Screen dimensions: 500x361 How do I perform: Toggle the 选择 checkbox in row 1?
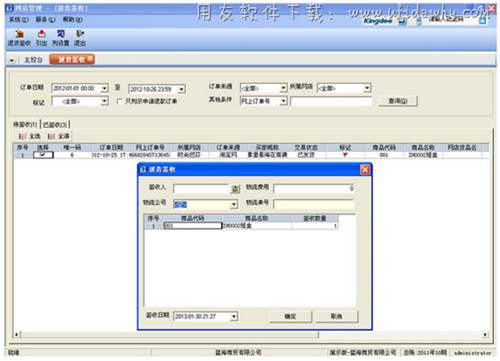pos(43,155)
